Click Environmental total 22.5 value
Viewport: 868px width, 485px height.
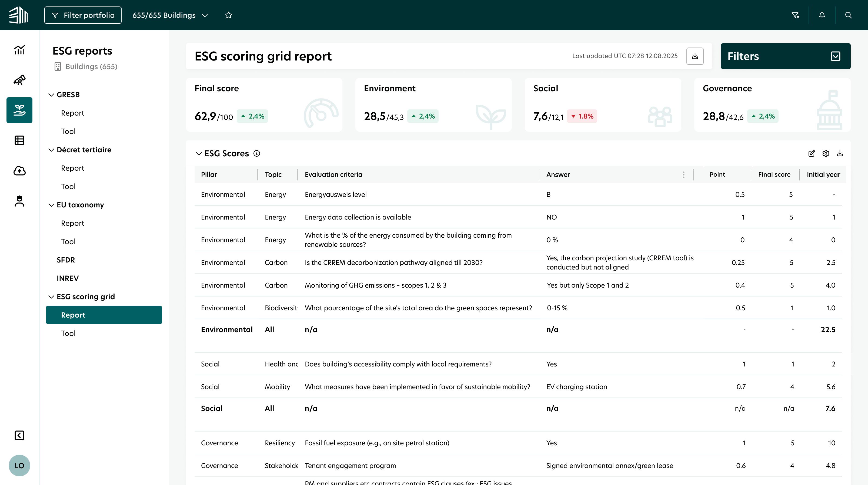tap(828, 329)
